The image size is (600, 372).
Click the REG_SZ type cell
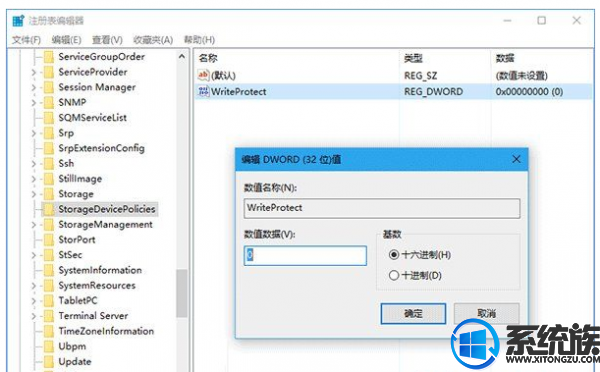pos(421,76)
